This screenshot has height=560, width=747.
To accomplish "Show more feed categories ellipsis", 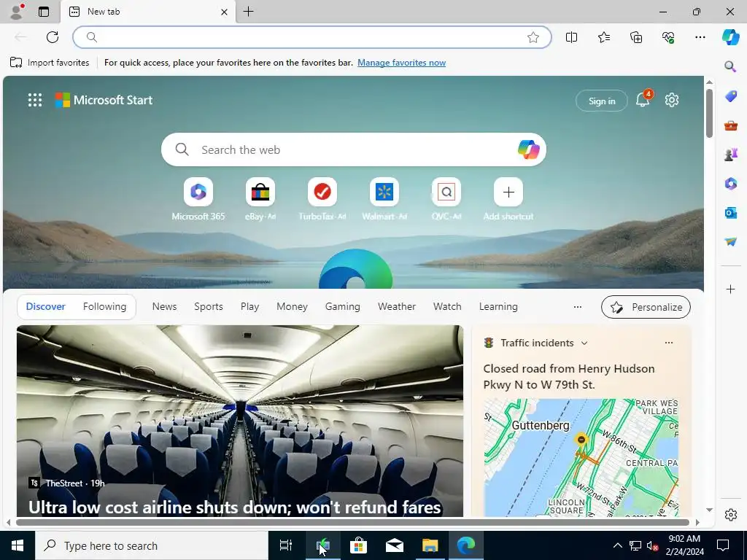I will (578, 307).
